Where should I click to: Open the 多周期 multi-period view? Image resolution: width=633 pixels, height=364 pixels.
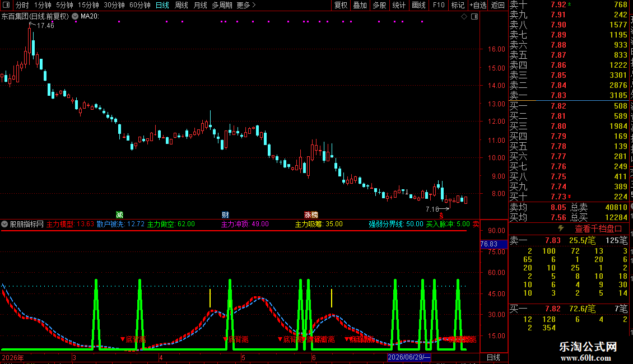pos(222,5)
